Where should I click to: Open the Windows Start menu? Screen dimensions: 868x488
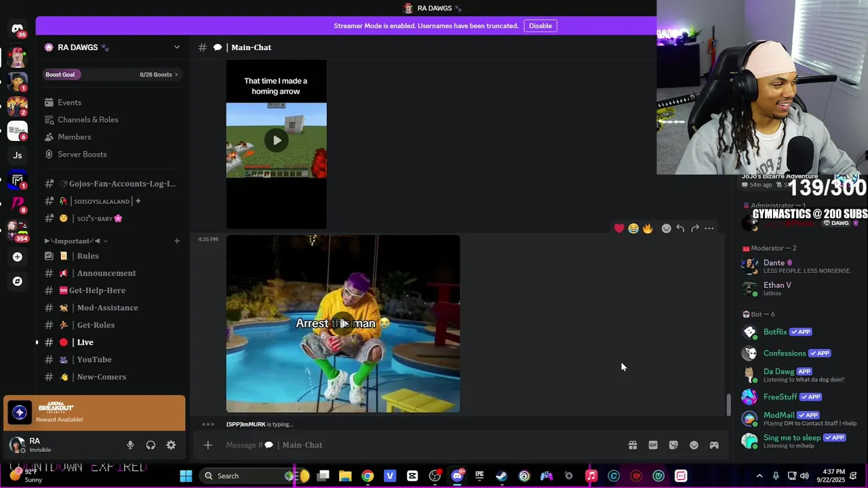pos(186,476)
